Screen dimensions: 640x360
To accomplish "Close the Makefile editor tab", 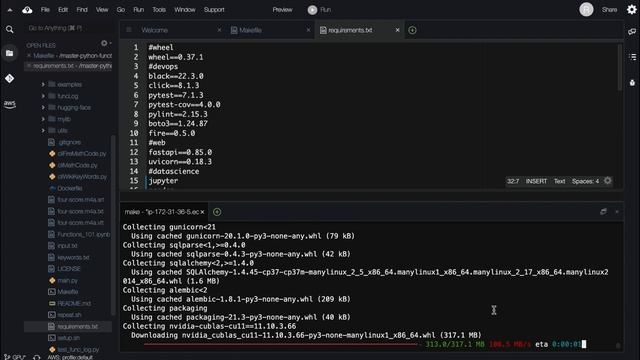I will (308, 30).
